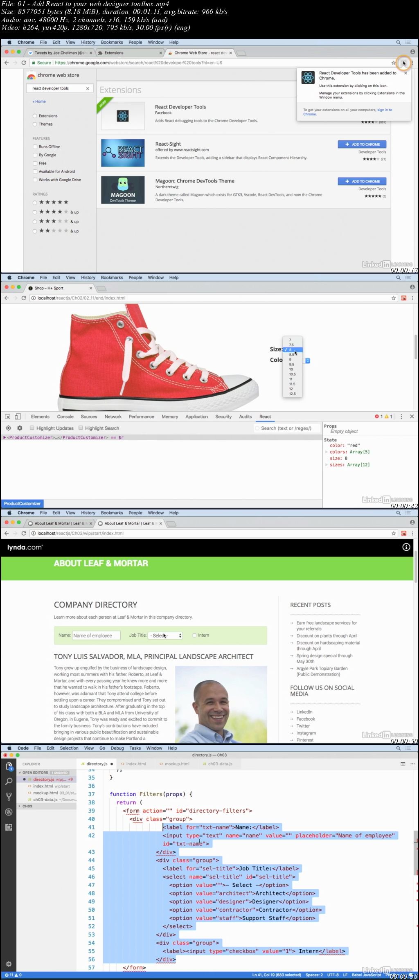The height and width of the screenshot is (980, 419).
Task: Open the VS Code Extensions sidebar icon
Action: point(9,827)
